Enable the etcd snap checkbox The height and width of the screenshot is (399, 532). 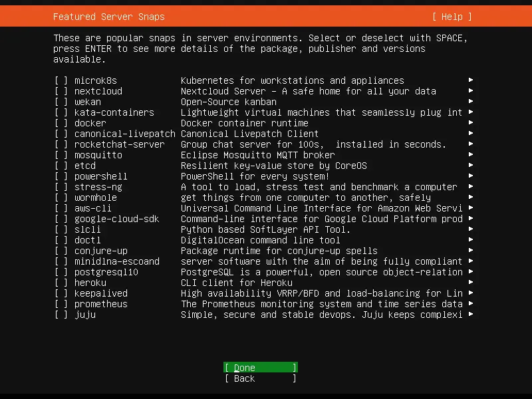61,166
